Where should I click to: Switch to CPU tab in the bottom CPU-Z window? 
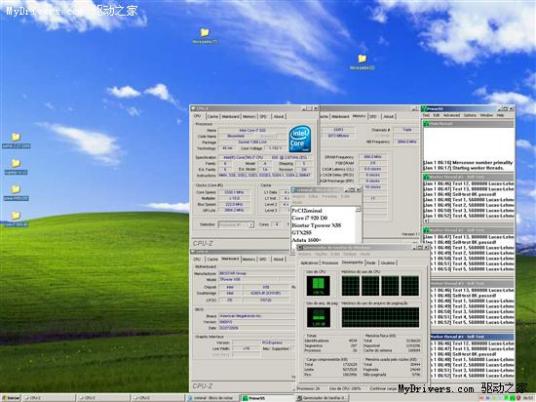(198, 259)
